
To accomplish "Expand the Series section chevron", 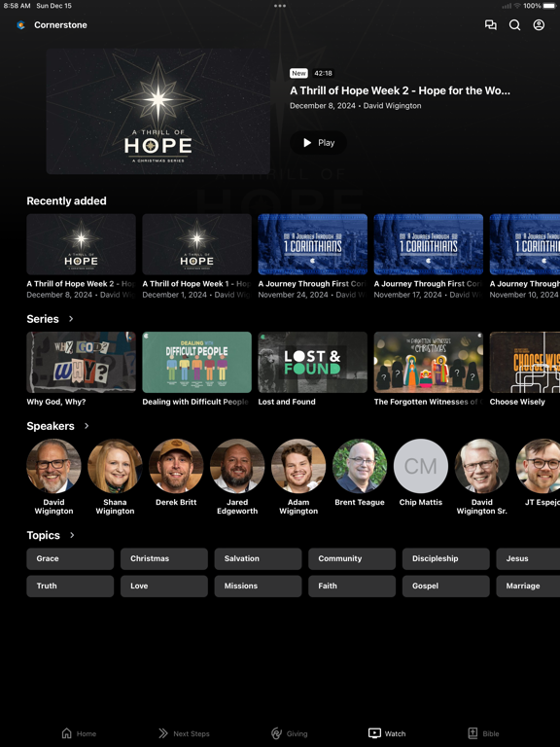I will pyautogui.click(x=71, y=319).
